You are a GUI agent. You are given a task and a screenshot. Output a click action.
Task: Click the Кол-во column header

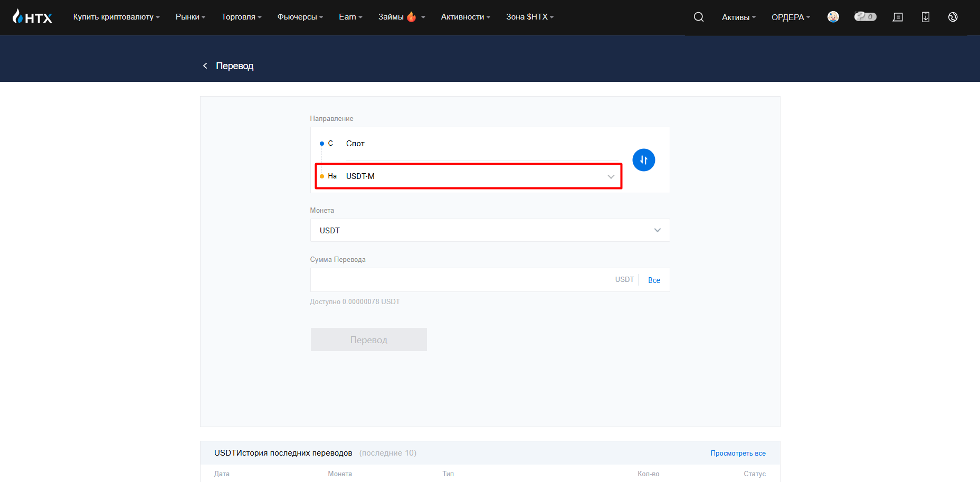[x=648, y=474]
